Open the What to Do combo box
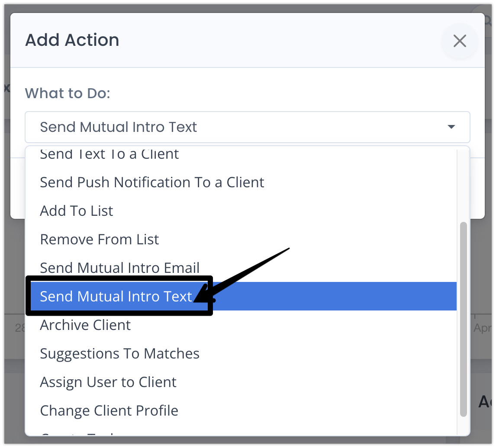Screen dimensions: 496x448 [x=247, y=127]
